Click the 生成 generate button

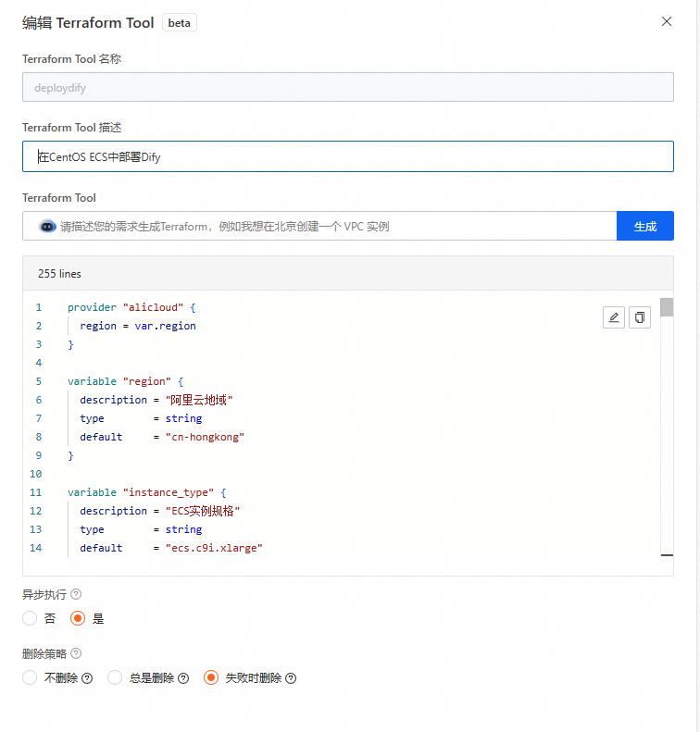click(x=644, y=226)
